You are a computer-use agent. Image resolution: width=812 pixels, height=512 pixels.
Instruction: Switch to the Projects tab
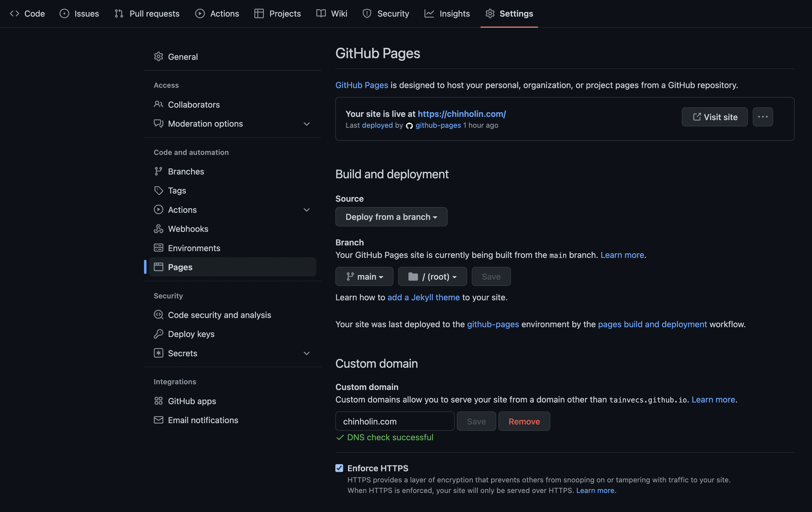coord(277,14)
